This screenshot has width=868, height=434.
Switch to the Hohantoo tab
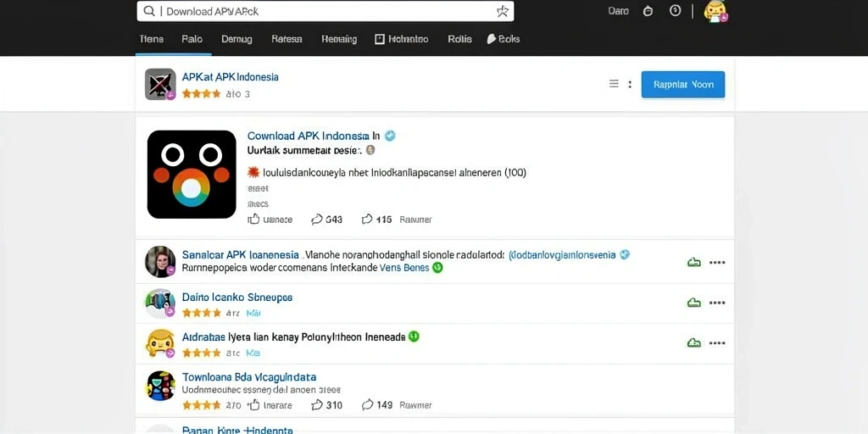402,39
